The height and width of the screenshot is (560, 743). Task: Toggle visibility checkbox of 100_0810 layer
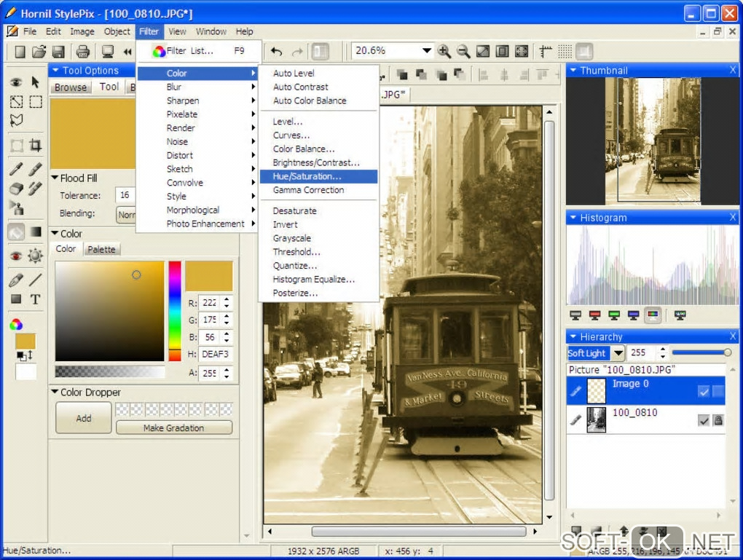(x=704, y=419)
